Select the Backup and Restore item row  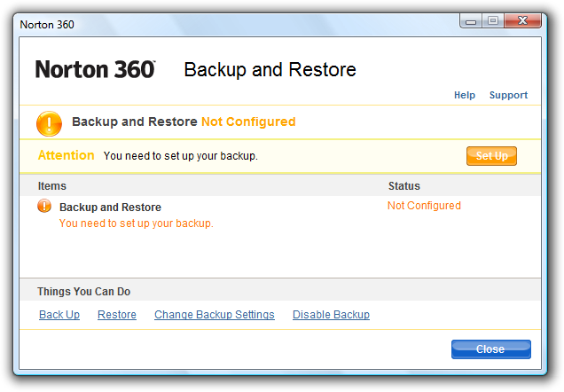280,215
